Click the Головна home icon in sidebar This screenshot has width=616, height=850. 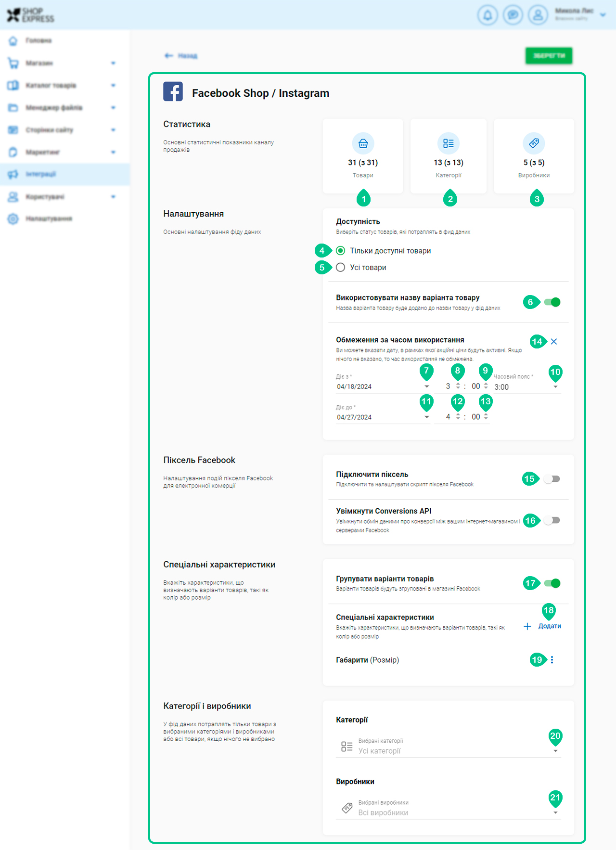pyautogui.click(x=13, y=41)
